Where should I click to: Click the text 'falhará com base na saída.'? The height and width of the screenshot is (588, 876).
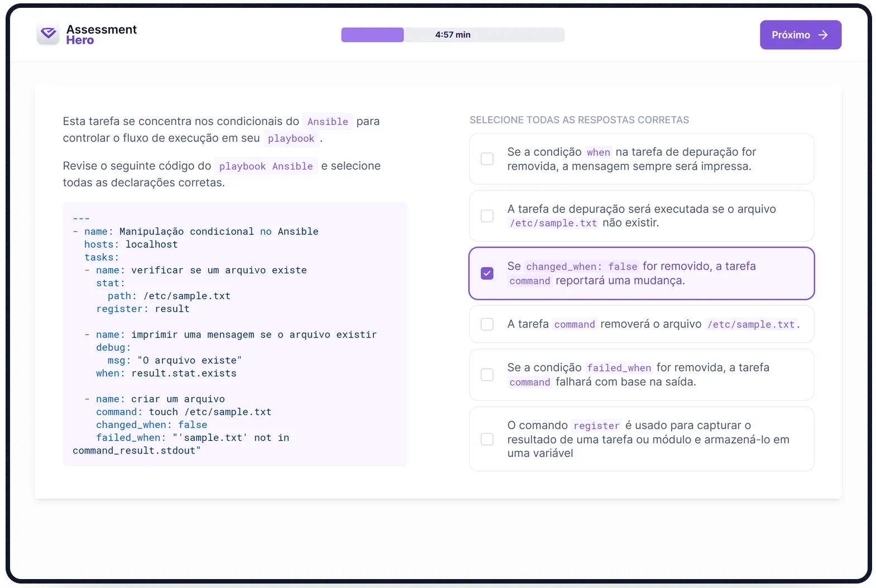pyautogui.click(x=626, y=382)
